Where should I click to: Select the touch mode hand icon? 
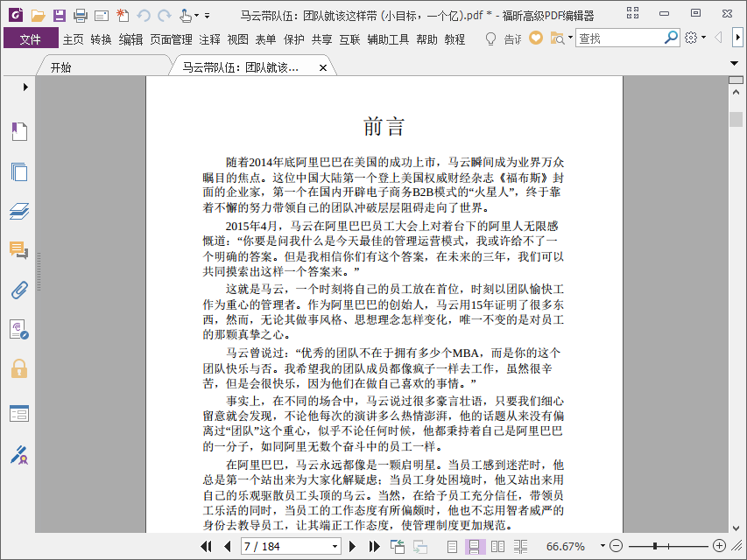pos(186,16)
